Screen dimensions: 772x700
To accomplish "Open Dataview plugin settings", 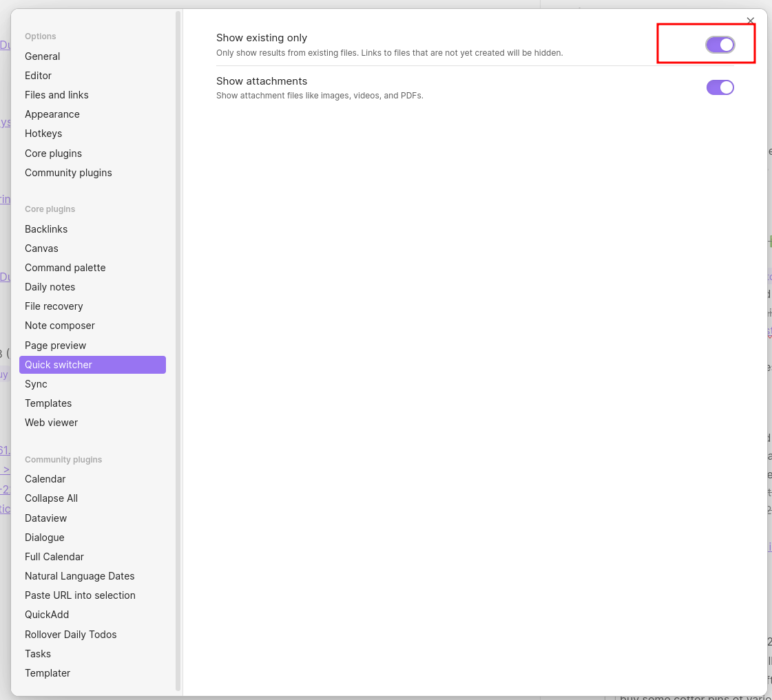I will pyautogui.click(x=46, y=518).
